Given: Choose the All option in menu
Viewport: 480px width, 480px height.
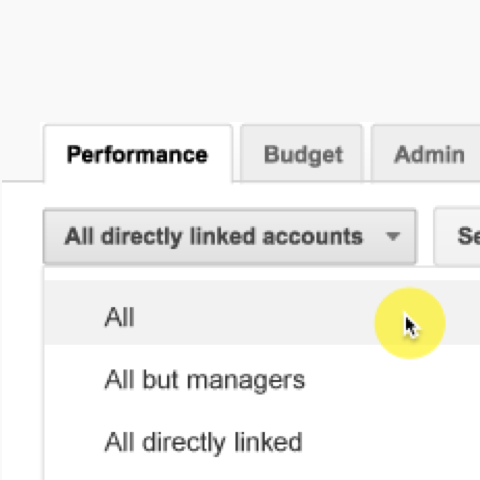Looking at the screenshot, I should coord(262,317).
